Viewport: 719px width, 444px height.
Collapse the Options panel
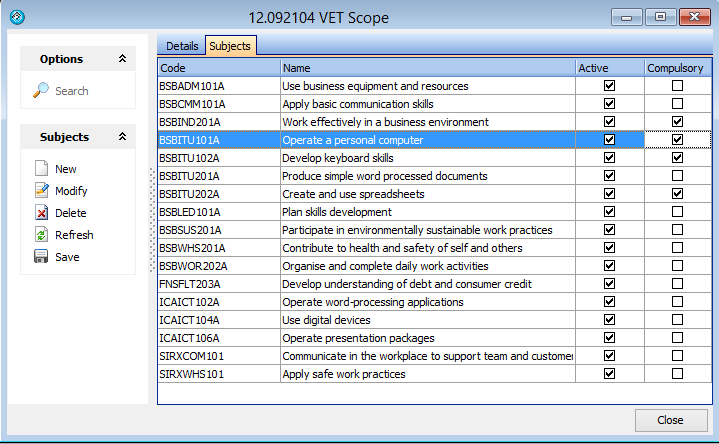pos(122,59)
